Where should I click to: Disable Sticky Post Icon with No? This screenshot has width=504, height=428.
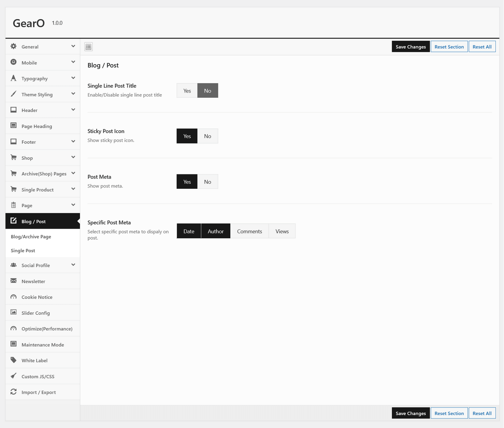(x=207, y=136)
